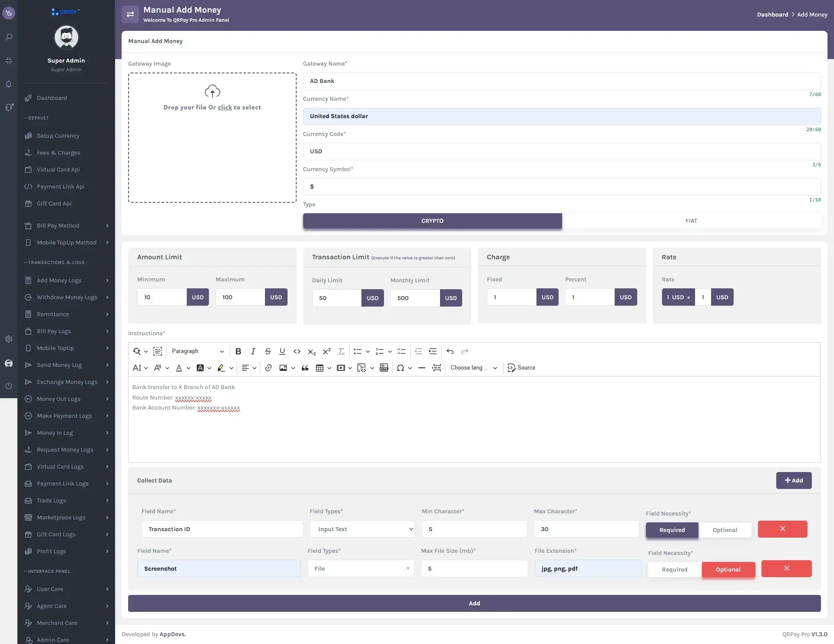Click the 'click' link to select a file

tap(225, 107)
